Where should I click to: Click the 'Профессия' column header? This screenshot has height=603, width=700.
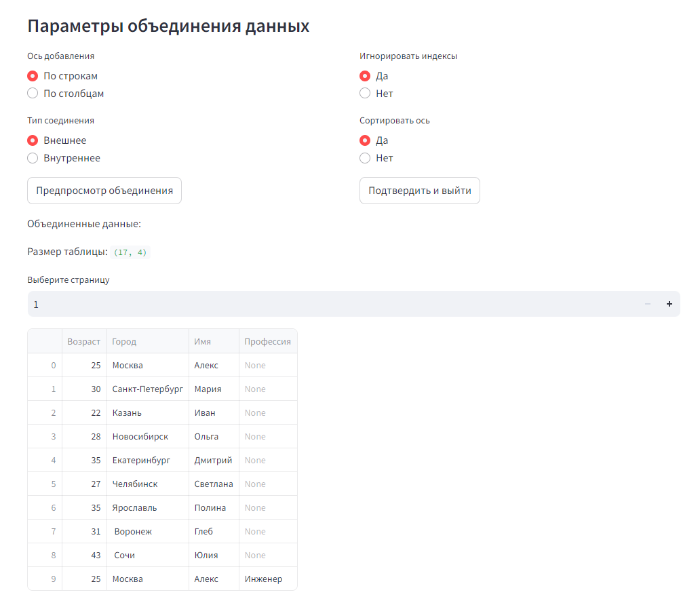coord(268,341)
